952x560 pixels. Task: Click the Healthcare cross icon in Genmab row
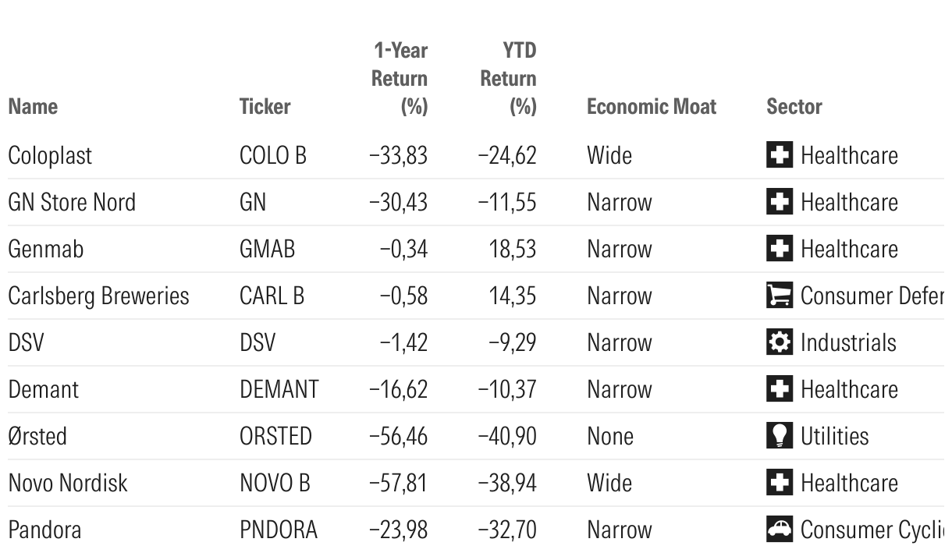pos(779,249)
